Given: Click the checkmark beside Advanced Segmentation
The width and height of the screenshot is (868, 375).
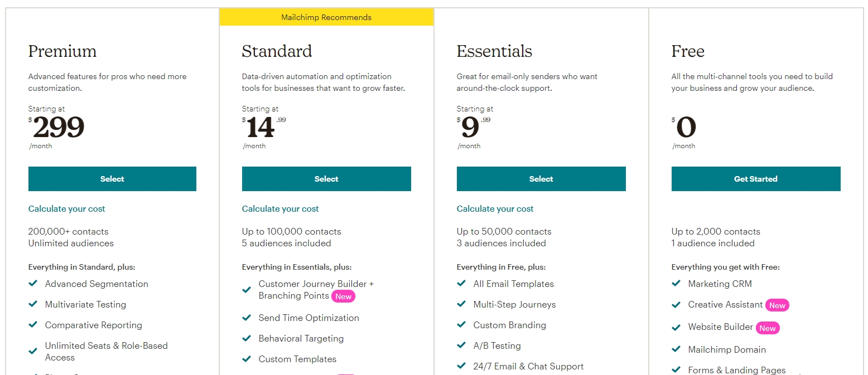Looking at the screenshot, I should 33,283.
